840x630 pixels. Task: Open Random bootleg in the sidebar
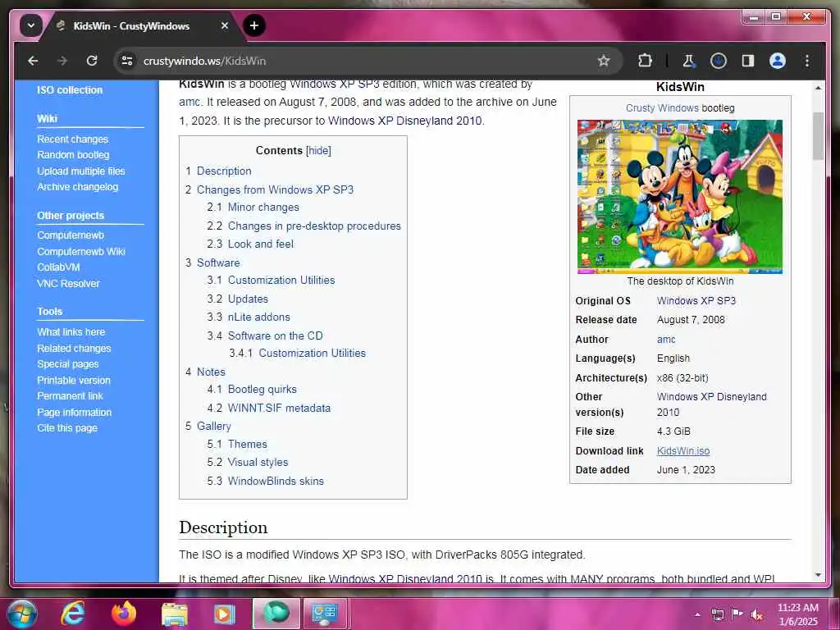[73, 155]
